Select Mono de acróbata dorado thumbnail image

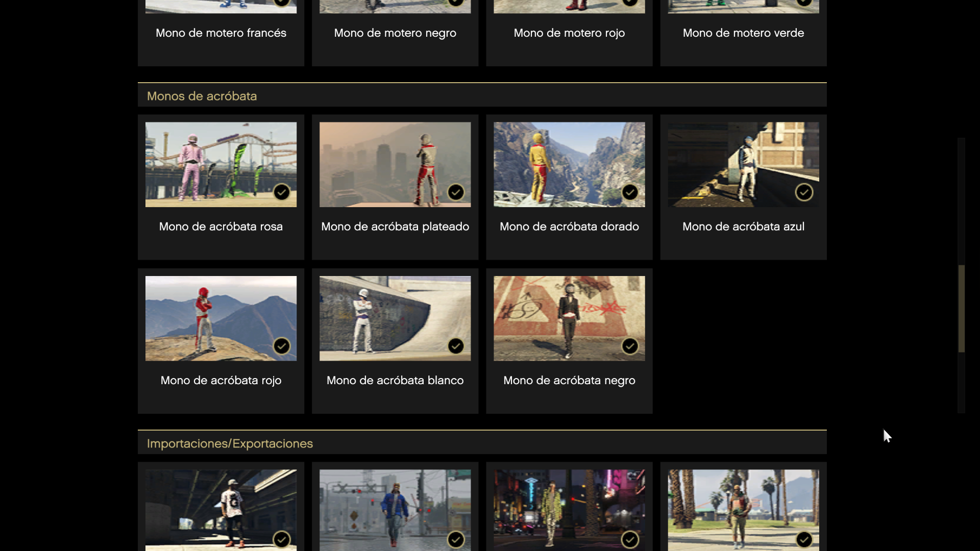569,164
